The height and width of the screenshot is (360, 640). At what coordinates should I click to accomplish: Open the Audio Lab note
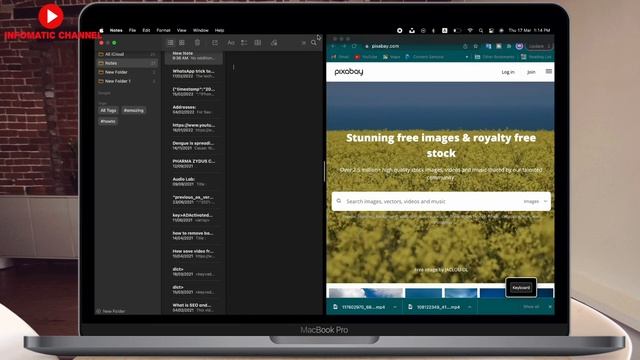click(193, 181)
